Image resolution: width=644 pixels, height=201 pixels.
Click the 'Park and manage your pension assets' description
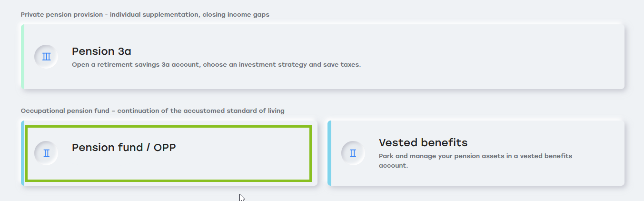click(x=475, y=161)
